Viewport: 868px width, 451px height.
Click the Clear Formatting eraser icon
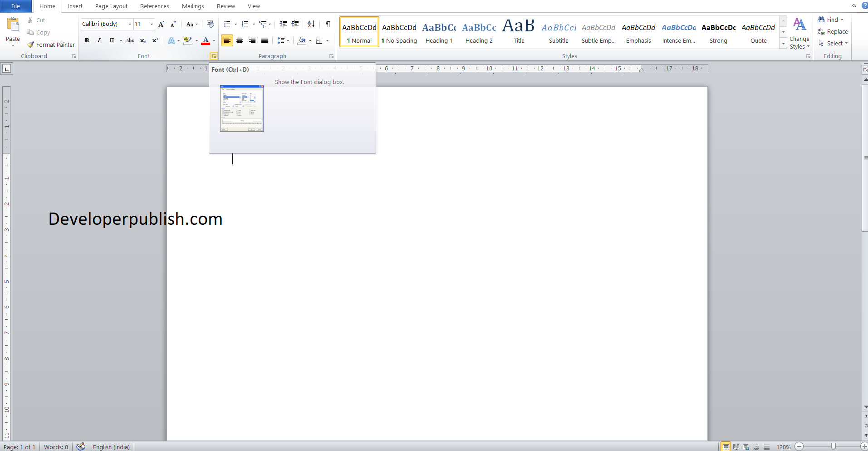pos(210,24)
